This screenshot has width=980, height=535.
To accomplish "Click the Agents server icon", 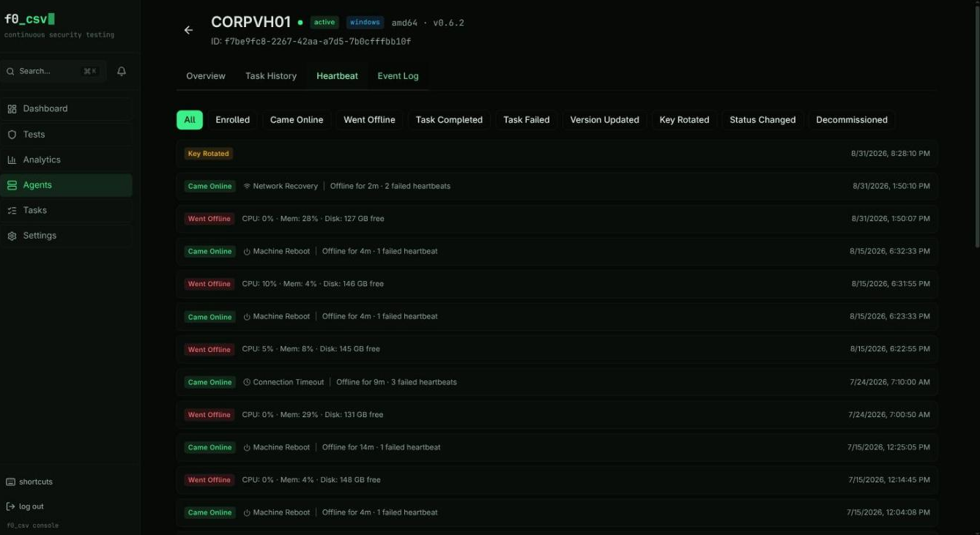I will tap(12, 185).
